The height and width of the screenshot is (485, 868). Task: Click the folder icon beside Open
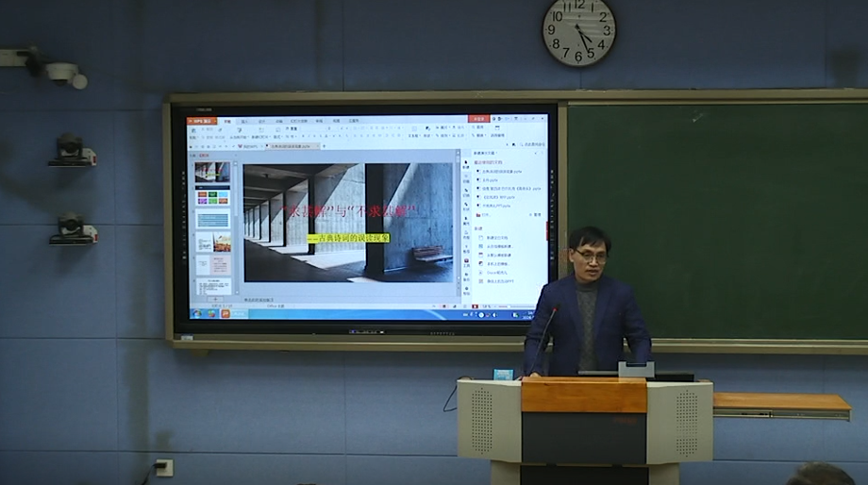pos(478,215)
